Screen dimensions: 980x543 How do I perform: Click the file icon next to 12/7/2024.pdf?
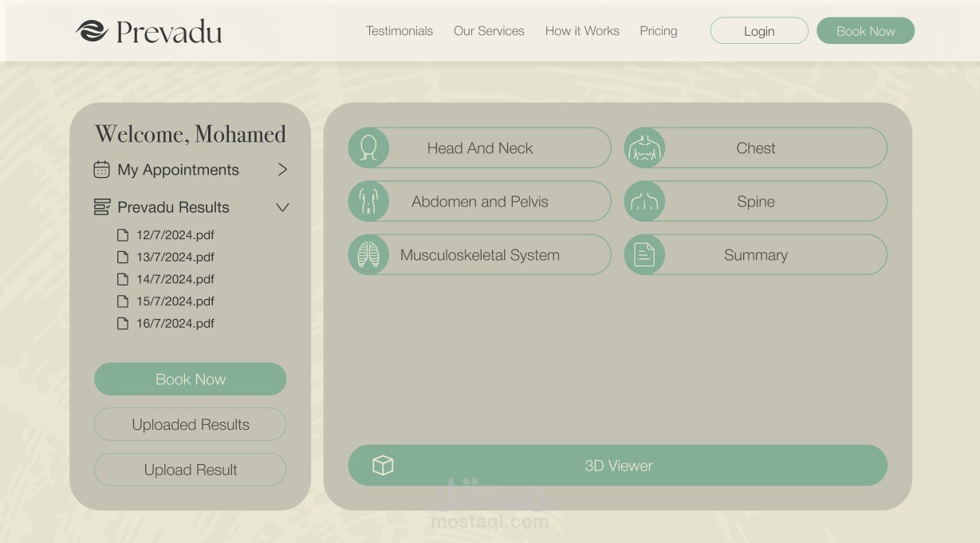tap(123, 235)
